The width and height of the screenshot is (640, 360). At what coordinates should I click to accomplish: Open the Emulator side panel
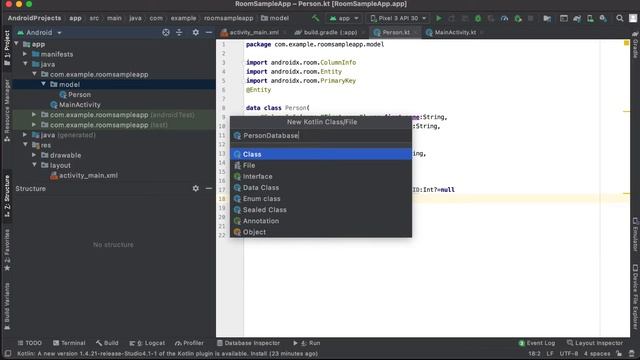point(635,234)
